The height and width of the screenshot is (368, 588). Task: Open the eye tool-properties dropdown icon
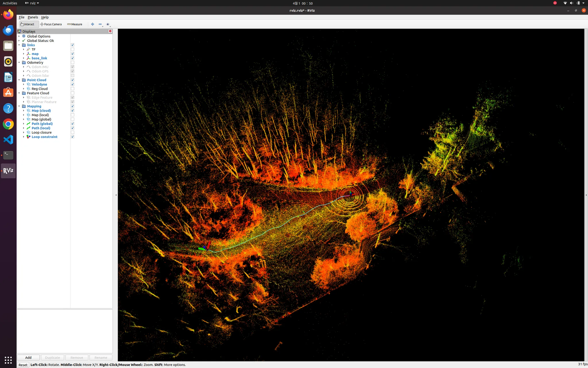pyautogui.click(x=108, y=24)
